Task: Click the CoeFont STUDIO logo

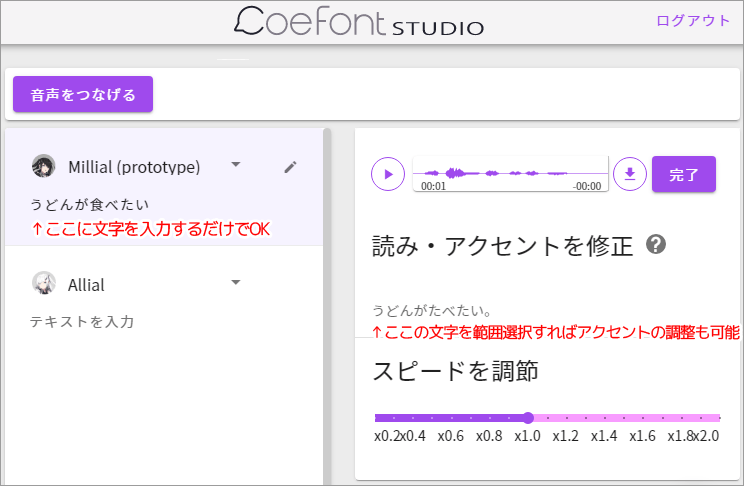Action: tap(359, 22)
